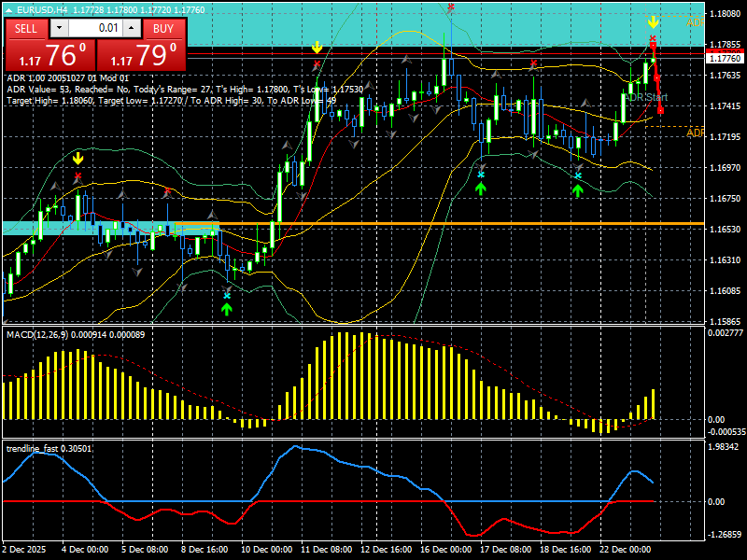Click the -1.26859 trendline scale value
747x560 pixels.
pos(726,534)
